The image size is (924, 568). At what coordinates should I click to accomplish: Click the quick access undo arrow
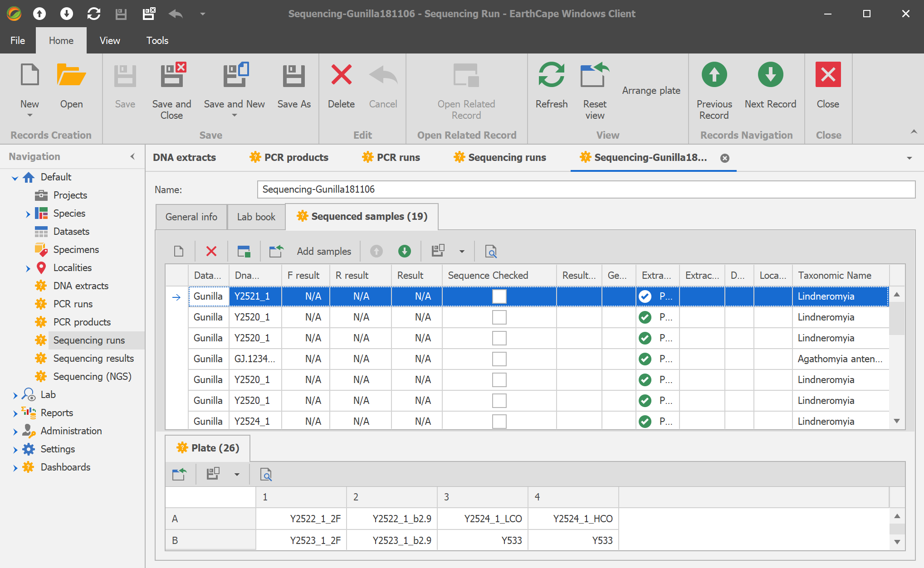point(176,14)
